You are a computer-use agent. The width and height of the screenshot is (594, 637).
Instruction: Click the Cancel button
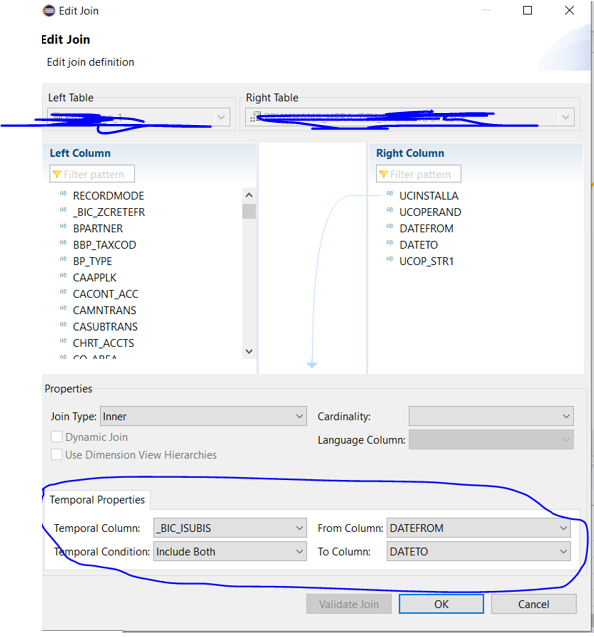point(533,604)
